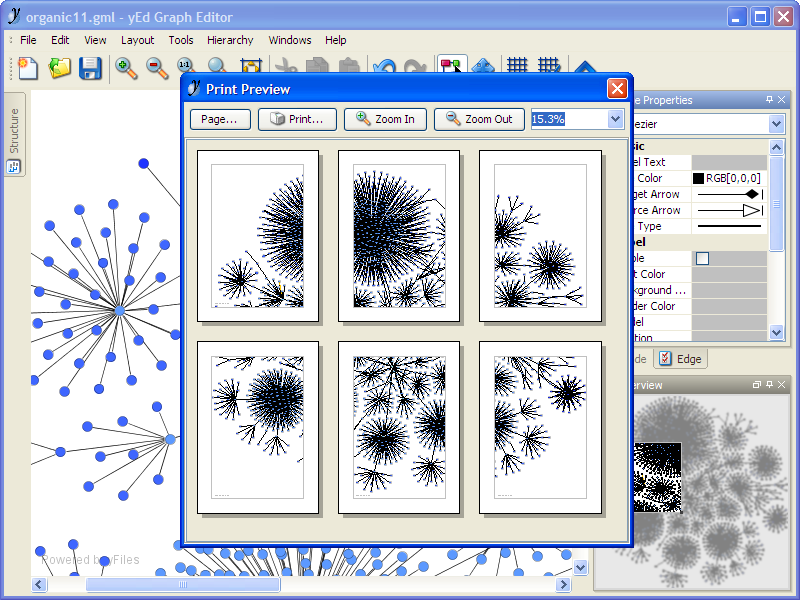
Task: Close the Overview panel
Action: click(781, 385)
